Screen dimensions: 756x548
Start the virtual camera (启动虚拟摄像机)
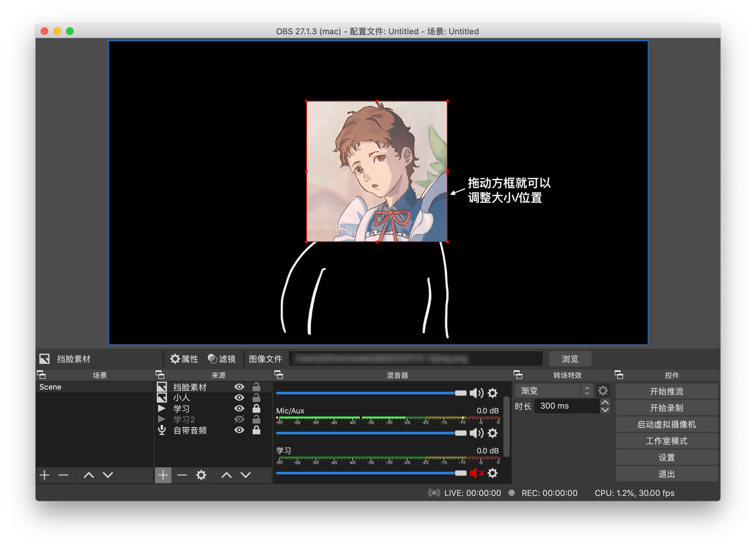(x=666, y=424)
